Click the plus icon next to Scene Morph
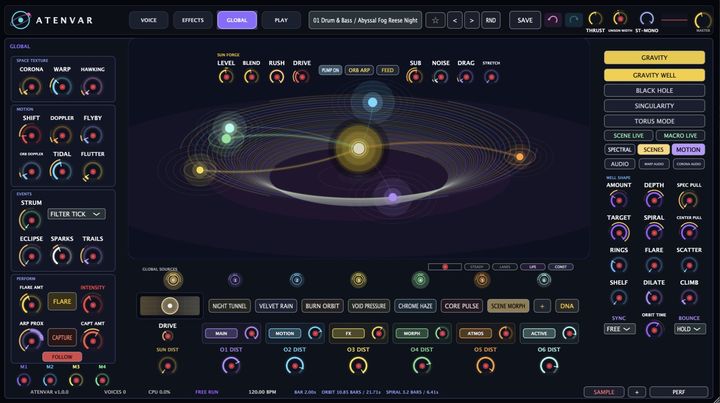The image size is (720, 403). coord(542,306)
